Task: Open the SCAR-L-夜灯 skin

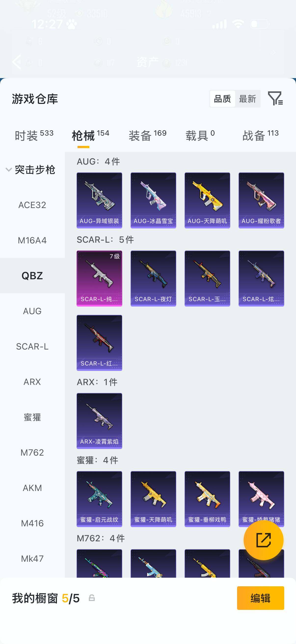Action: (x=153, y=278)
